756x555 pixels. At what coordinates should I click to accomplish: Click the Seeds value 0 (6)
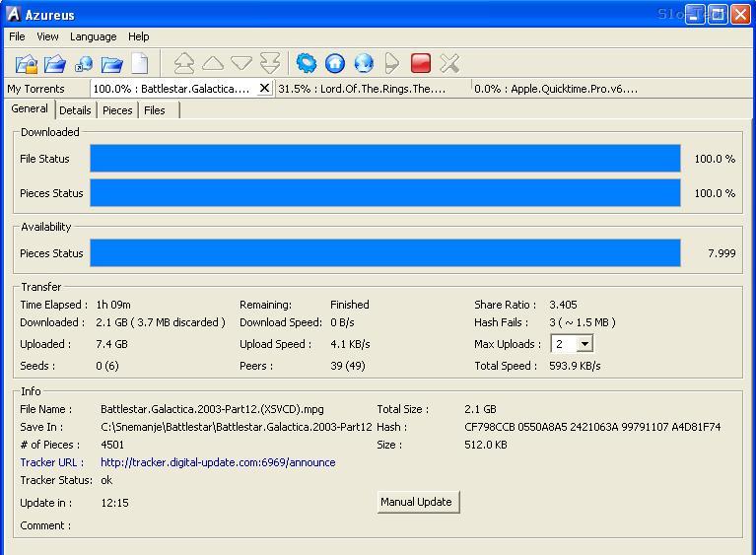[x=107, y=366]
